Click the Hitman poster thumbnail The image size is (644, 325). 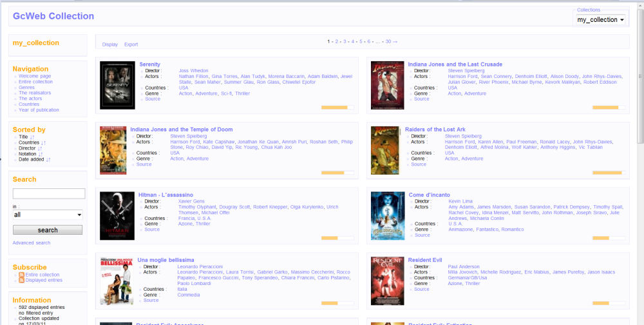click(117, 215)
